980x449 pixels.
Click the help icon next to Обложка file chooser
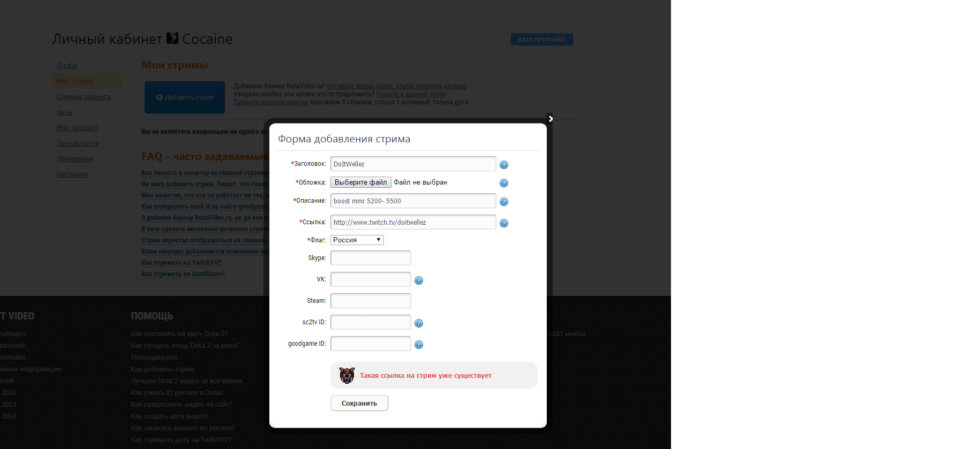tap(504, 183)
